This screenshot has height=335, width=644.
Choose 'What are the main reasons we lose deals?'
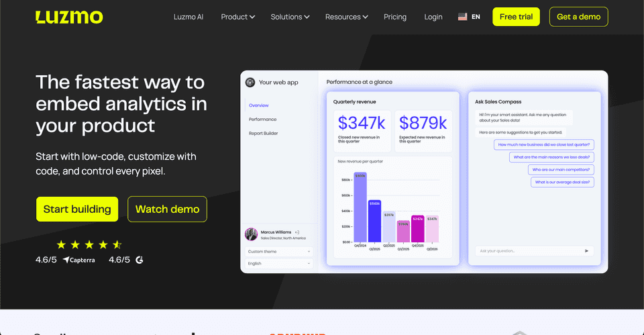[x=551, y=157]
